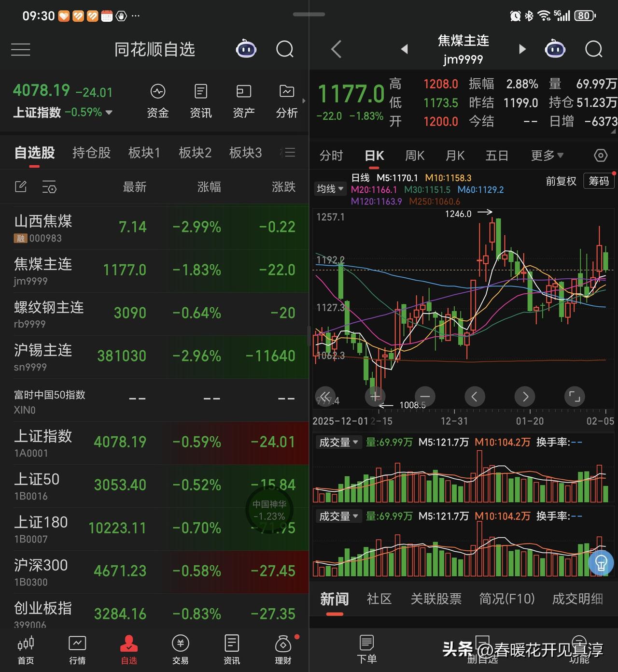Open the 关联股票 tab
618x672 pixels.
436,599
